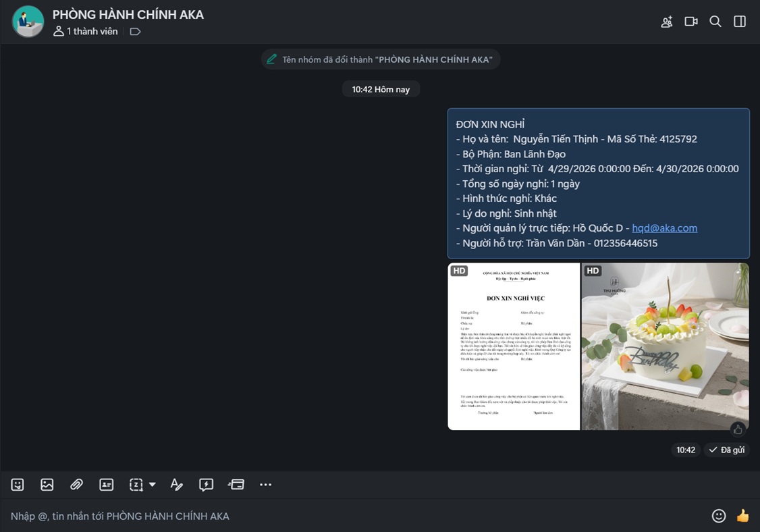
Task: Click the '1 thành viên' member count
Action: (x=86, y=32)
